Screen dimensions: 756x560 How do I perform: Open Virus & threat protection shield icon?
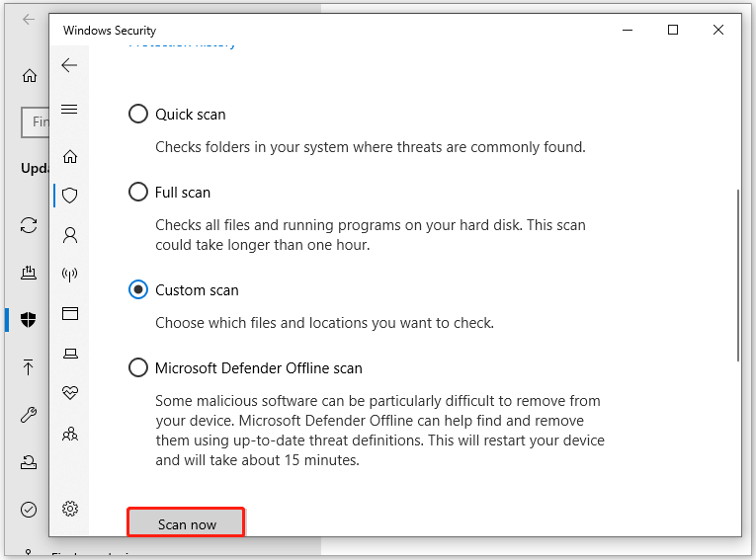pos(69,196)
